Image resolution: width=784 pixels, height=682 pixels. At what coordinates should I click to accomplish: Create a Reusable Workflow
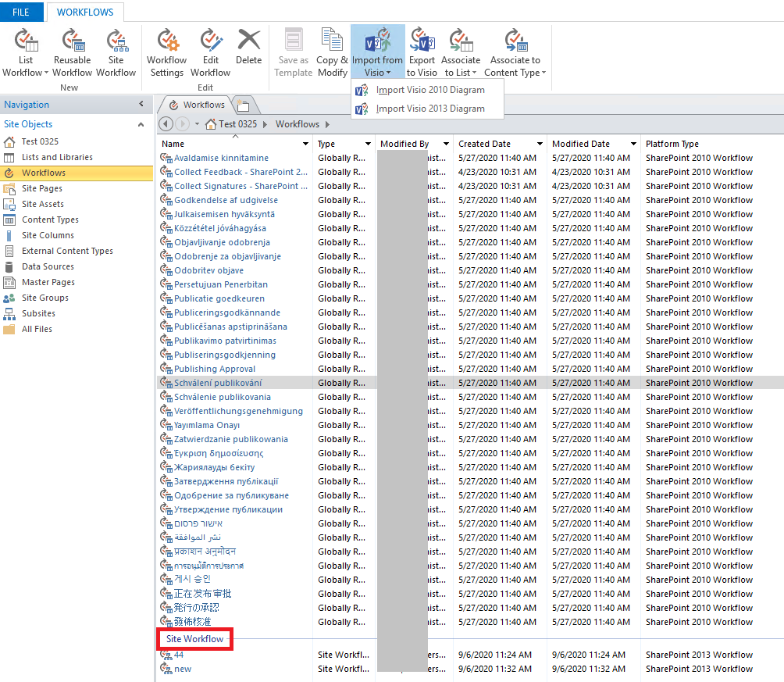point(72,53)
